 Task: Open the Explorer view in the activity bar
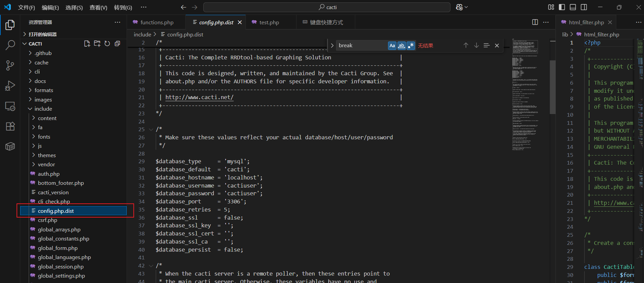(10, 25)
